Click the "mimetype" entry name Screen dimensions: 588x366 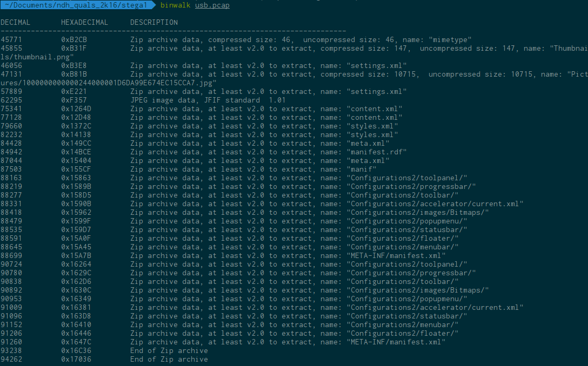click(x=450, y=40)
